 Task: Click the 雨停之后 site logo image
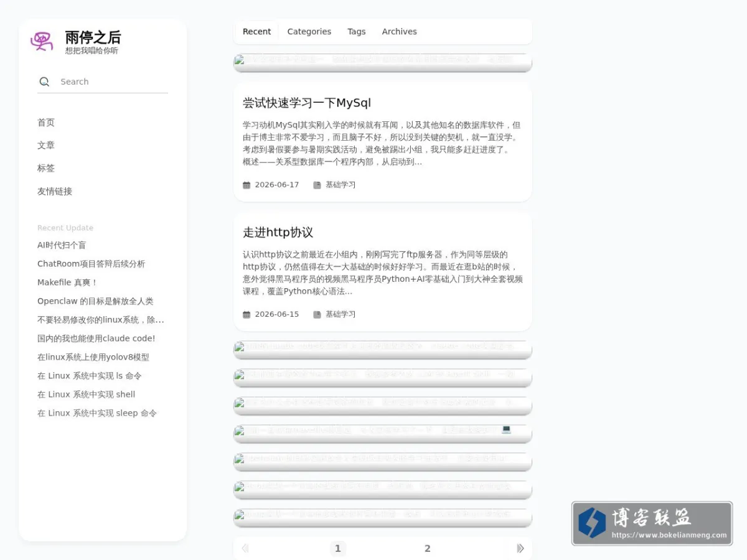point(42,42)
